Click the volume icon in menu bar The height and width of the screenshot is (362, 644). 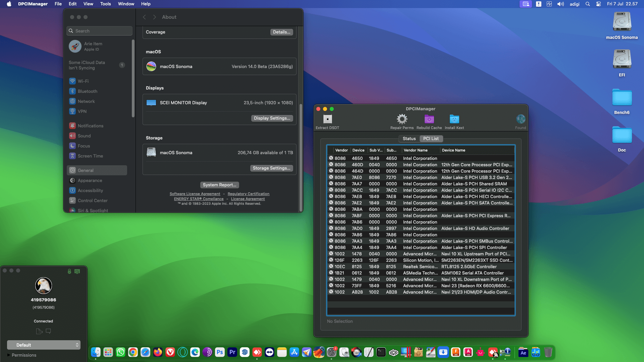[560, 4]
